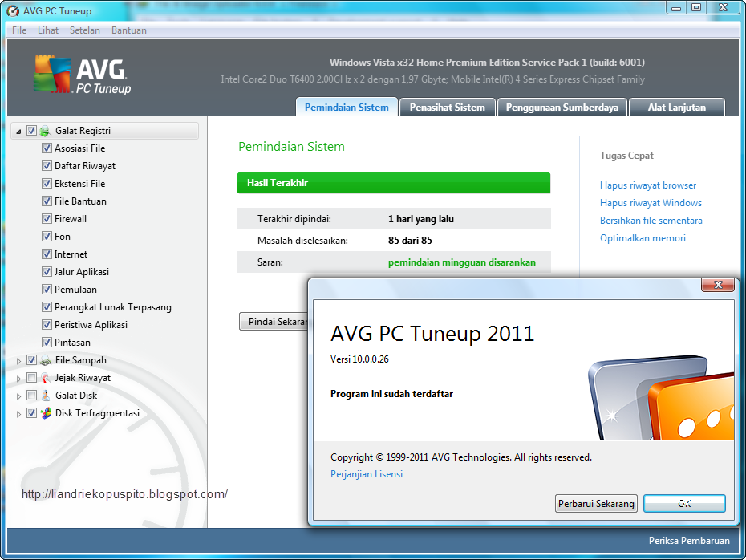746x560 pixels.
Task: Expand the File Sampah tree node
Action: tap(18, 361)
